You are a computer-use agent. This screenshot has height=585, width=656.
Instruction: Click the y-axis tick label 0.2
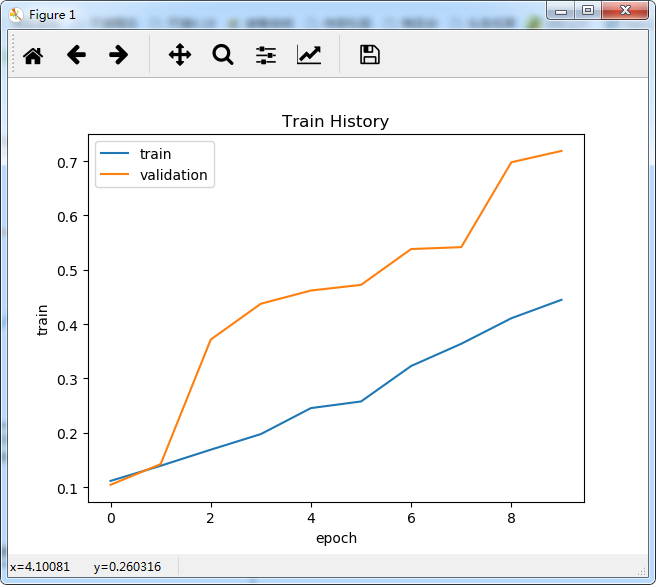tap(67, 434)
